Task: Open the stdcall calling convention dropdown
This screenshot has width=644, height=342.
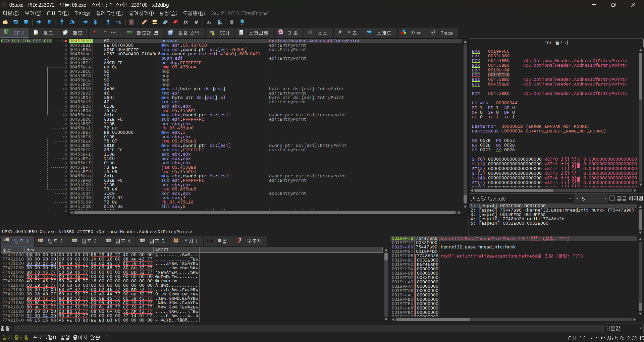Action: coord(570,198)
